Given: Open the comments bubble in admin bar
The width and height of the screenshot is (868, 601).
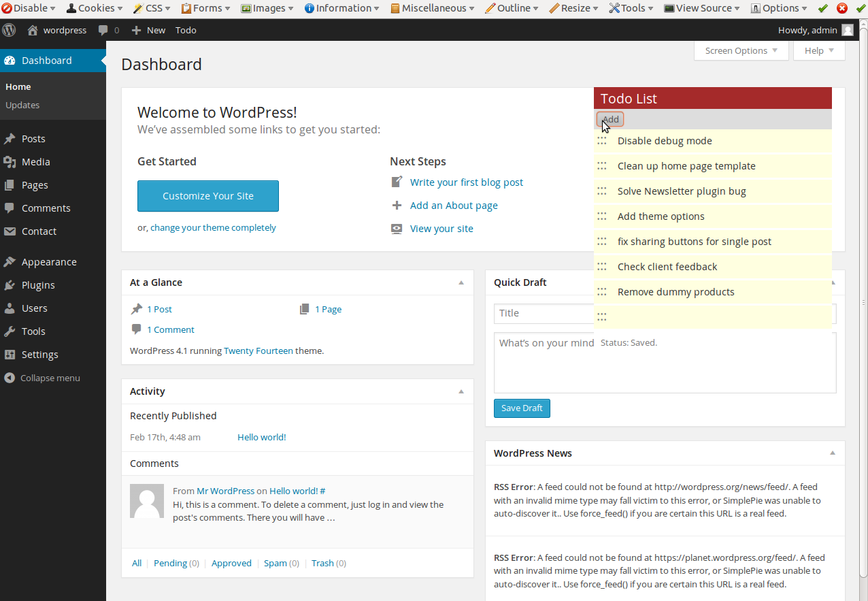Looking at the screenshot, I should (x=103, y=30).
